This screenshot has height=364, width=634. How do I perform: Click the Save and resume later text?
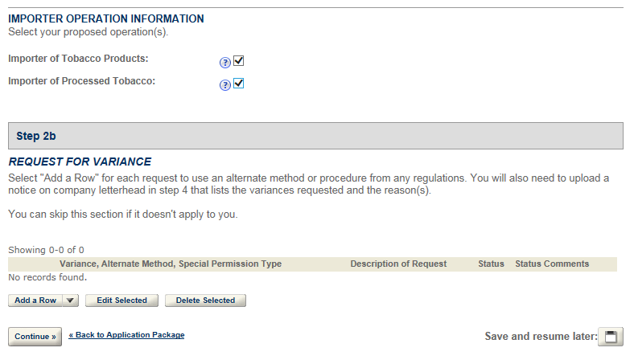539,337
